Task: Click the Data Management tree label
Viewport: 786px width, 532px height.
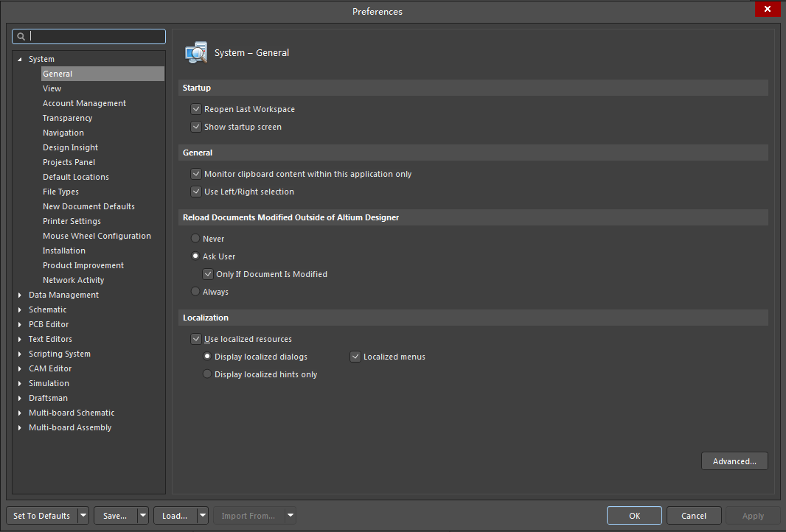Action: 63,295
